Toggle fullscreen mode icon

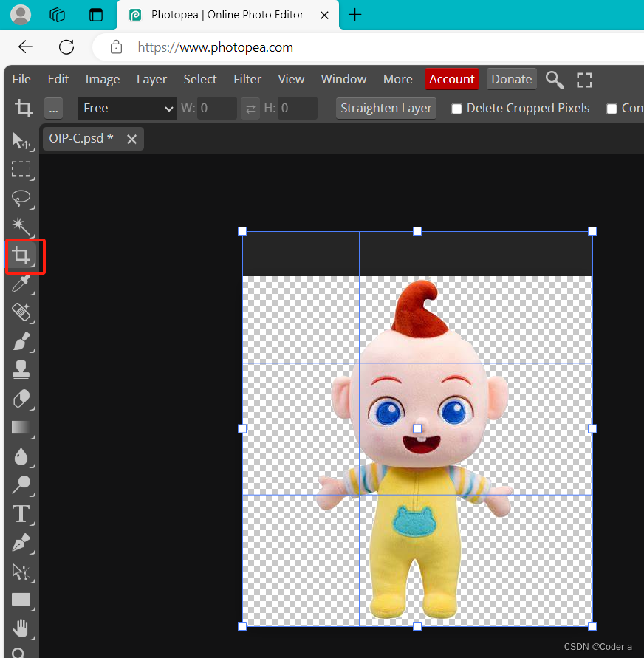(x=584, y=80)
